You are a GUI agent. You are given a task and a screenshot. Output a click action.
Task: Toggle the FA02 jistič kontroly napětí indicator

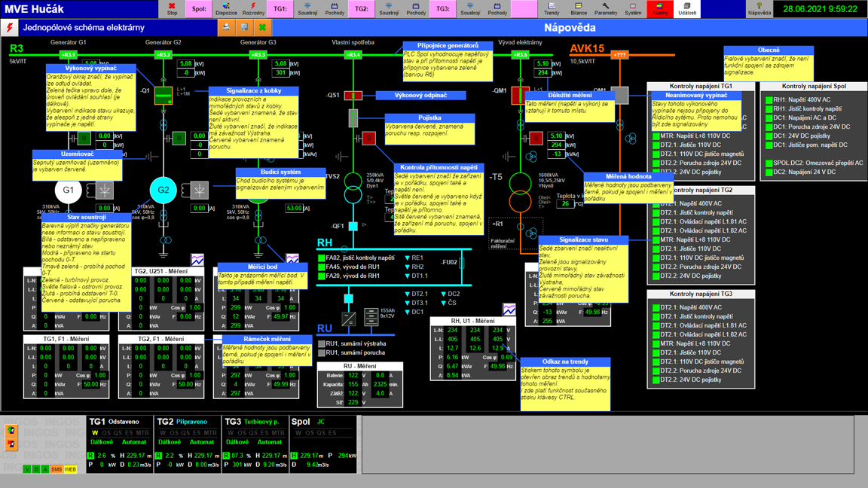tap(322, 258)
